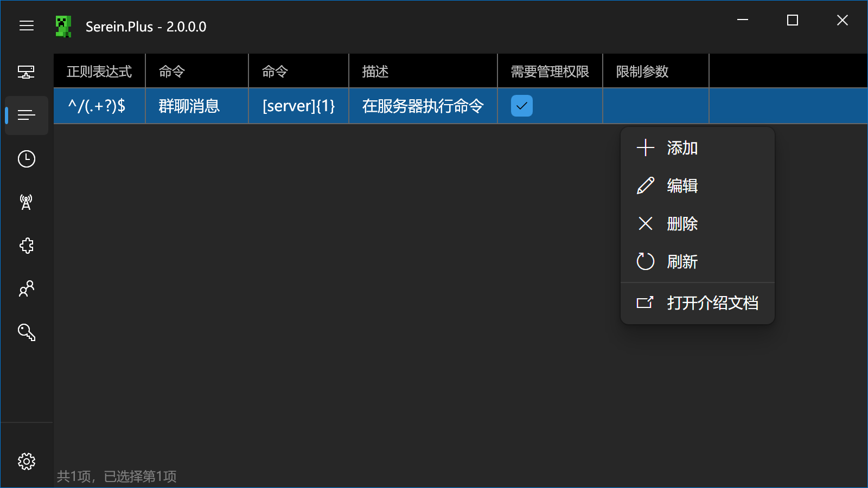This screenshot has width=868, height=488.
Task: Maximize the Serein.Plus window
Action: pyautogui.click(x=793, y=20)
